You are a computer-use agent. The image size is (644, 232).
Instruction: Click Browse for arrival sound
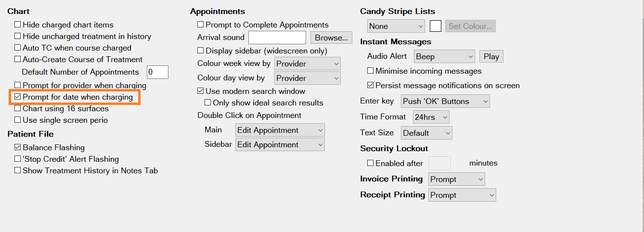coord(332,38)
